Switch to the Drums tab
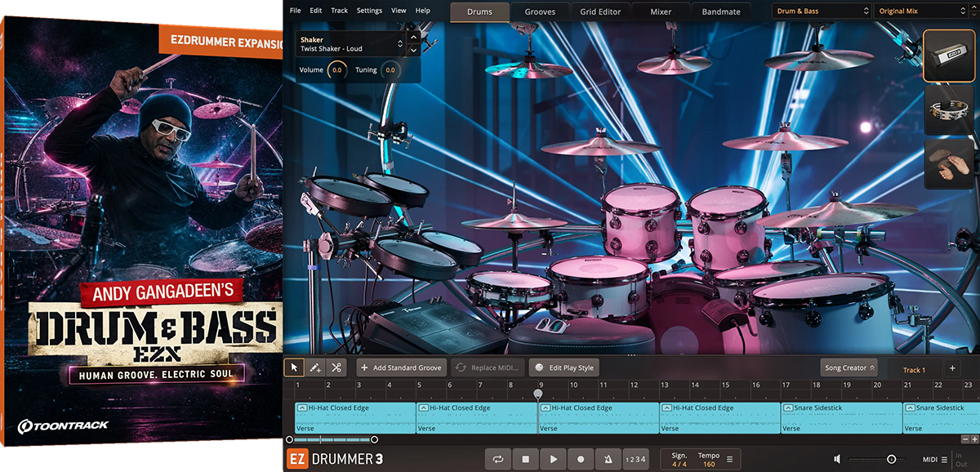Screen dimensions: 980x472 [480, 11]
